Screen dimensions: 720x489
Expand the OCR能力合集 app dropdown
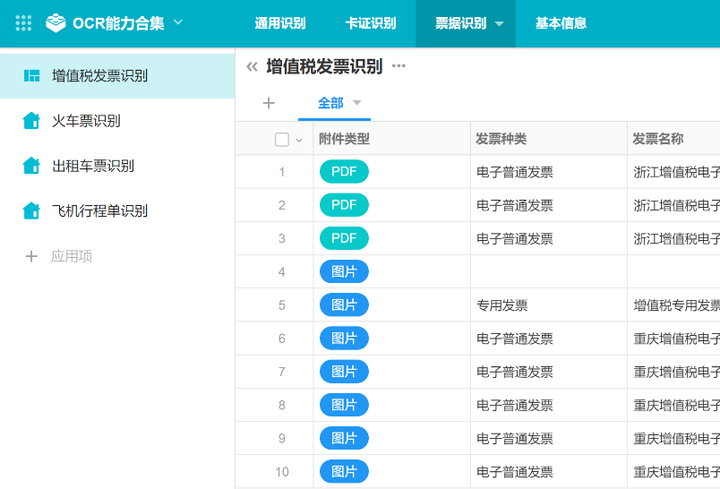(179, 22)
